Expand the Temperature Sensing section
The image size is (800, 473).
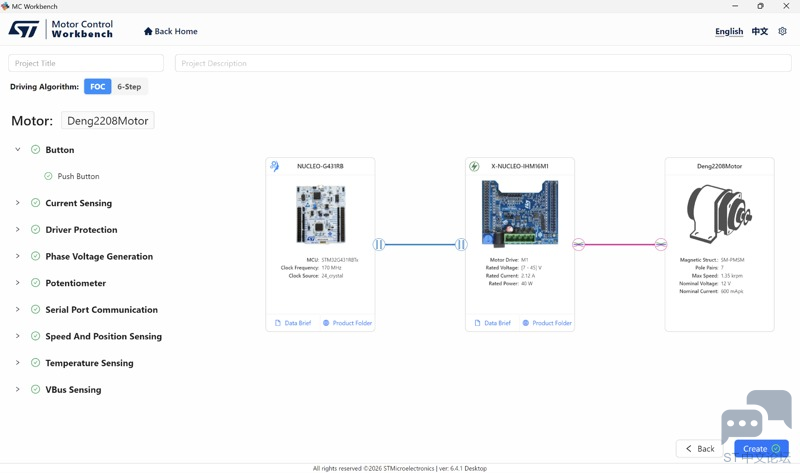(x=18, y=362)
